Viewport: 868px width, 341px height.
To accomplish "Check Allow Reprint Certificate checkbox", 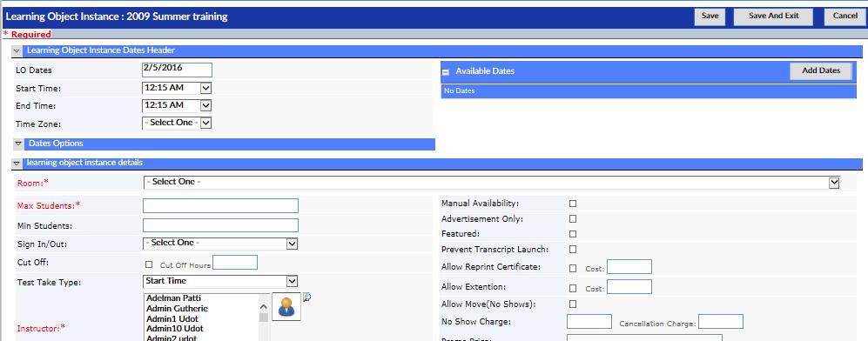I will (573, 269).
